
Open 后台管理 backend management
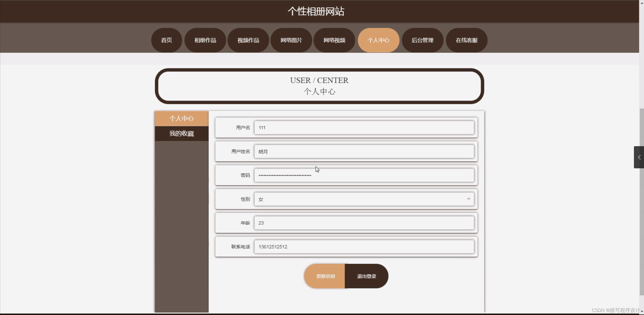point(422,40)
